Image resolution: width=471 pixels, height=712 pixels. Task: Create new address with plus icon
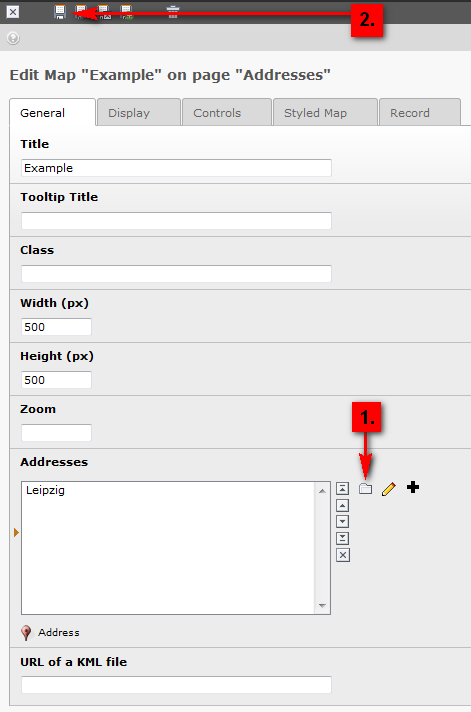[x=413, y=487]
